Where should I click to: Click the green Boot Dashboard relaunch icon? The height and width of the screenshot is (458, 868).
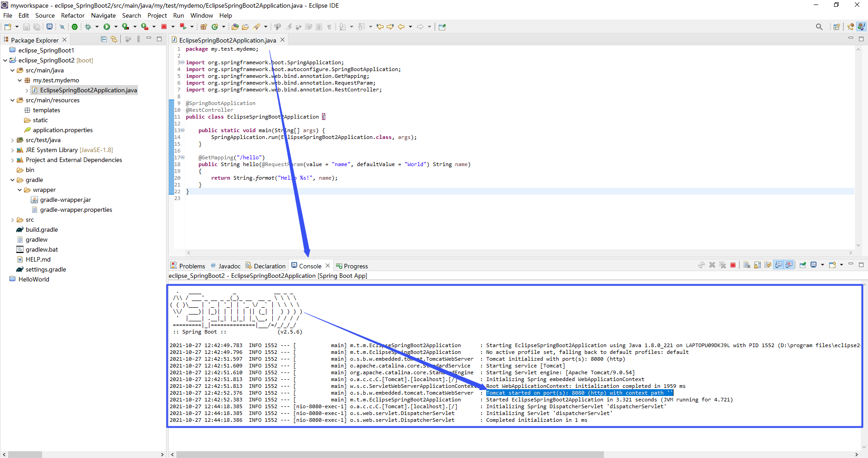point(75,27)
